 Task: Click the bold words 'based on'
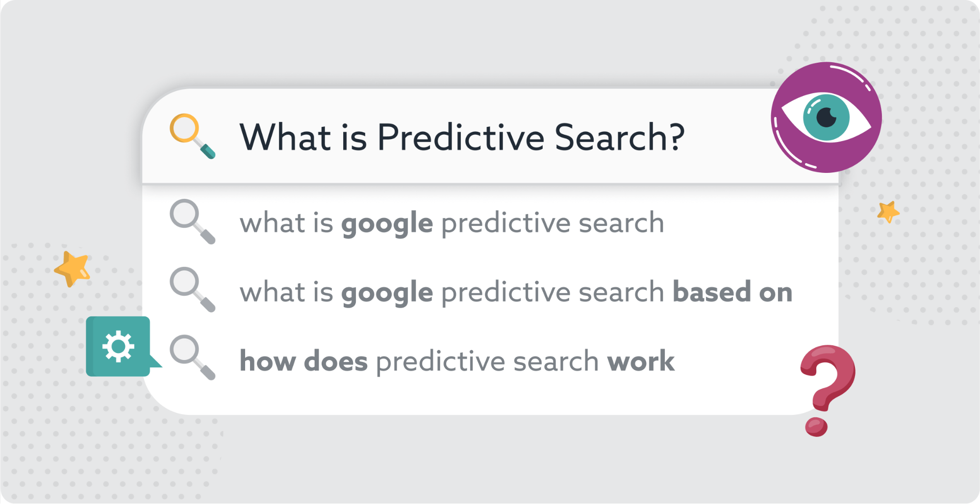[x=732, y=292]
